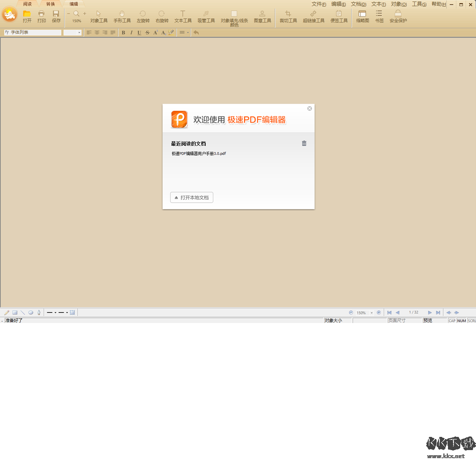Open recent file 极速PDF编辑器用户手册3.0.pdf

click(199, 153)
